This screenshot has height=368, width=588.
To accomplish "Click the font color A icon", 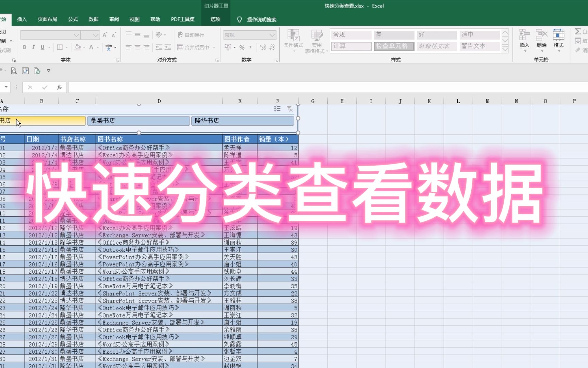I will point(91,47).
